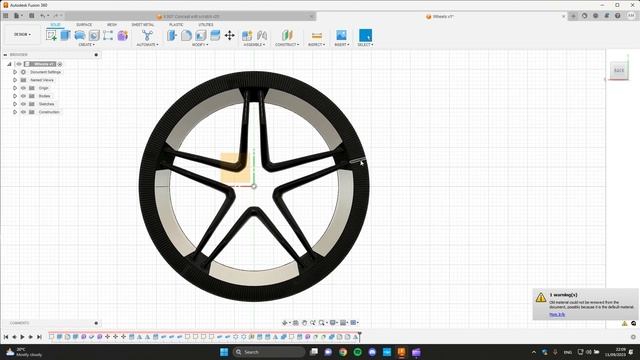Select the Create Form purple icon
Viewport: 640px width, 360px height.
tap(122, 36)
